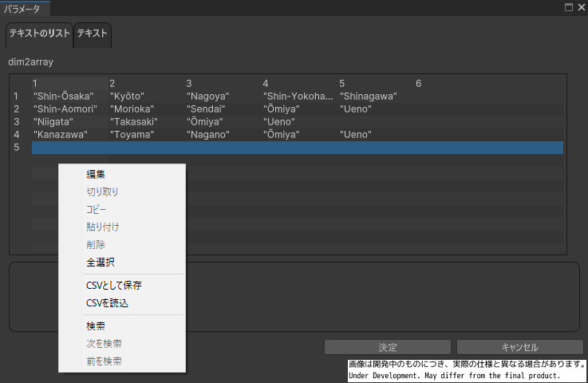Select cell "Shinagawa"

point(377,97)
